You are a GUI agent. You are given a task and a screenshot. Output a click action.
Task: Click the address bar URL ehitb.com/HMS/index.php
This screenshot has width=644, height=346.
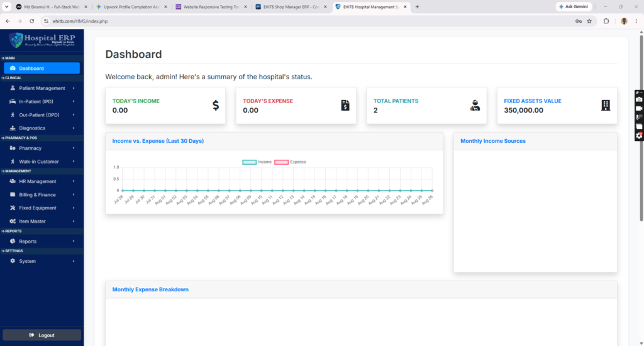point(80,21)
